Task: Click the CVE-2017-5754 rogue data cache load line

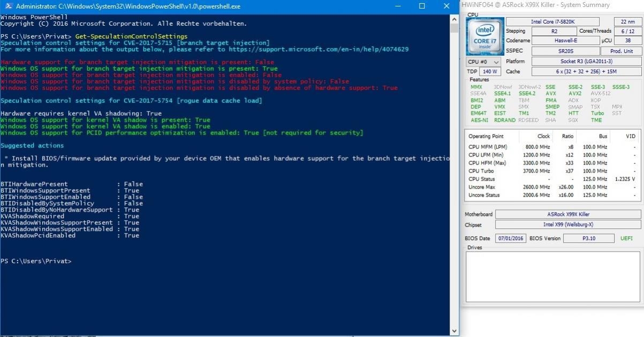Action: [131, 101]
